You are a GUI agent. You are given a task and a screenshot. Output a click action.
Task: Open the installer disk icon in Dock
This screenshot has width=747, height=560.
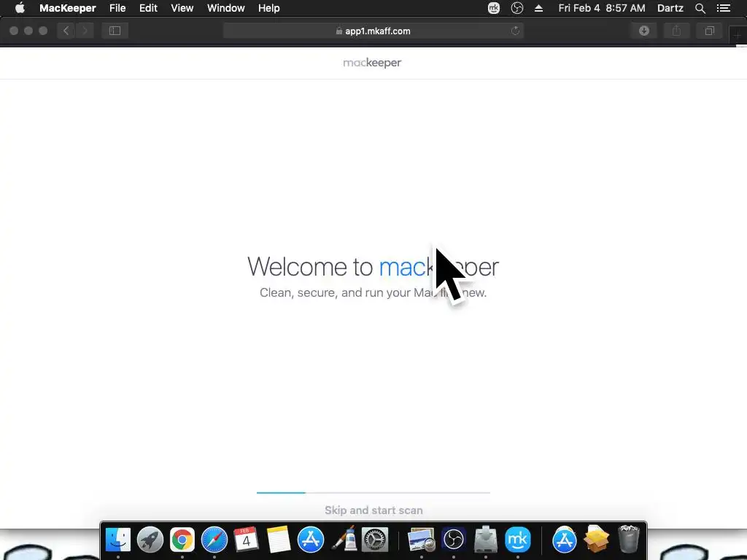[485, 540]
